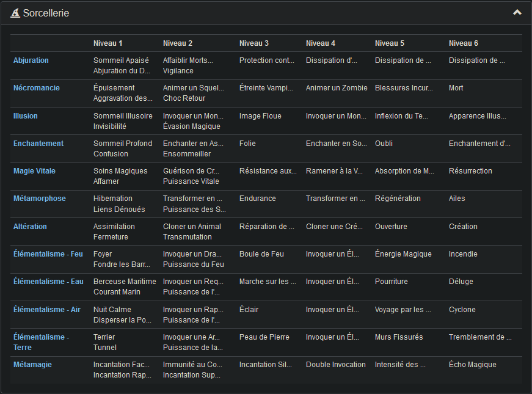
Task: Select the Double Invocation spell
Action: pos(335,365)
